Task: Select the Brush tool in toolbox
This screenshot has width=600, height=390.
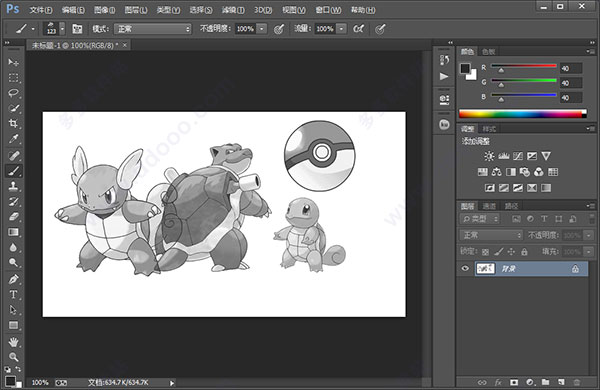Action: point(13,171)
